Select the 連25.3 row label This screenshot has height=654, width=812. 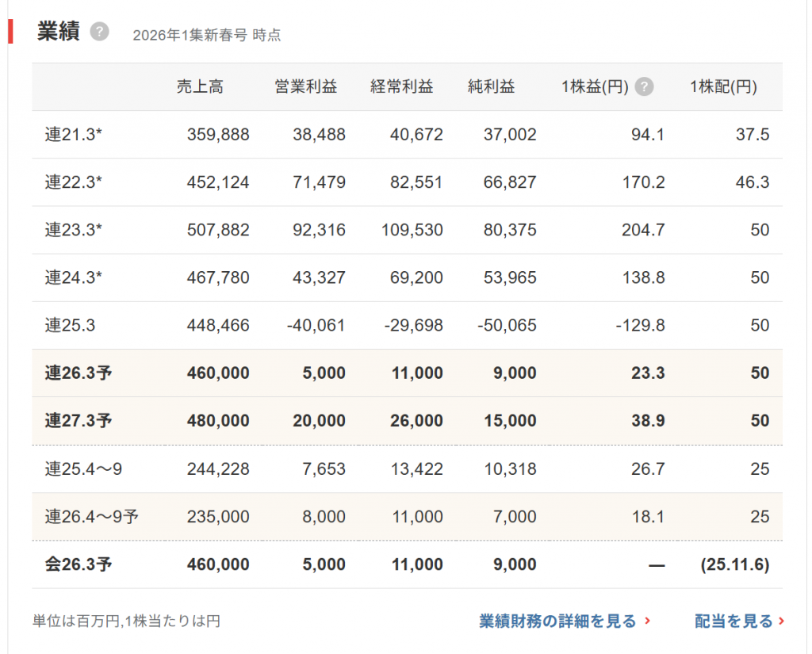(x=70, y=325)
